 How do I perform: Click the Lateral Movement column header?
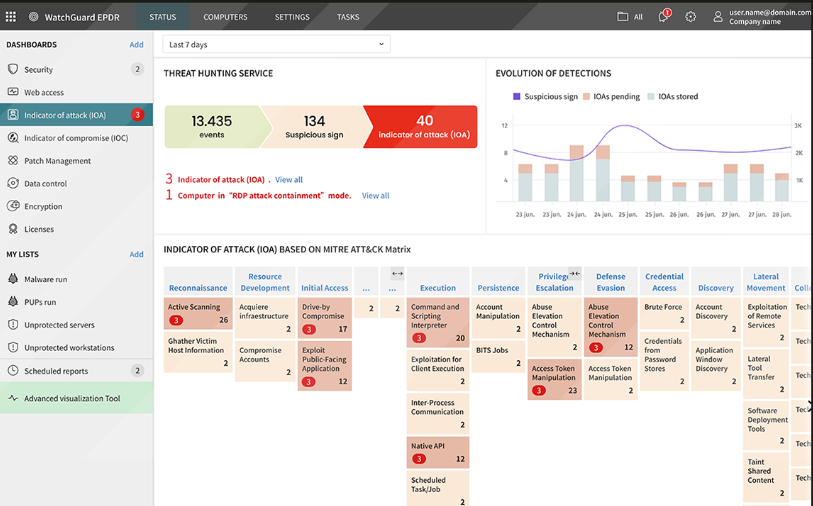(766, 282)
